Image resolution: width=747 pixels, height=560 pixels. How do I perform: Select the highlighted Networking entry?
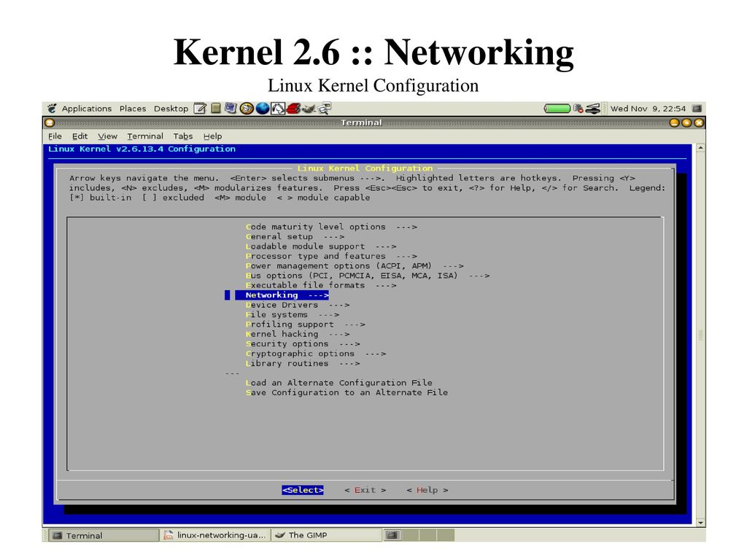click(282, 295)
